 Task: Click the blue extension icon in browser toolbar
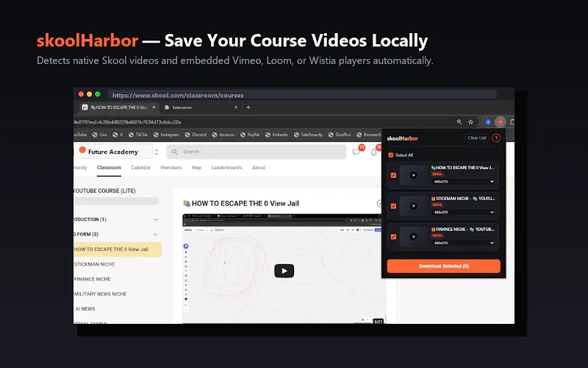[488, 122]
